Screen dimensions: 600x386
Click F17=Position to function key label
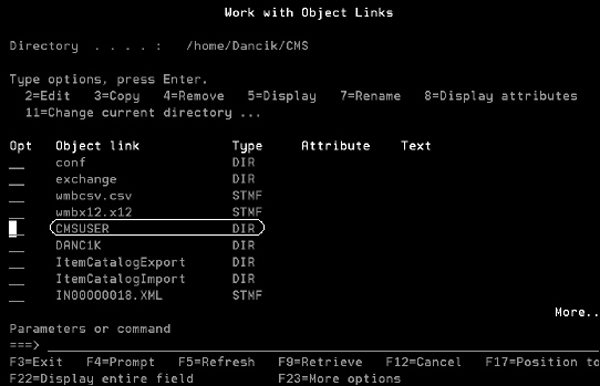point(542,362)
